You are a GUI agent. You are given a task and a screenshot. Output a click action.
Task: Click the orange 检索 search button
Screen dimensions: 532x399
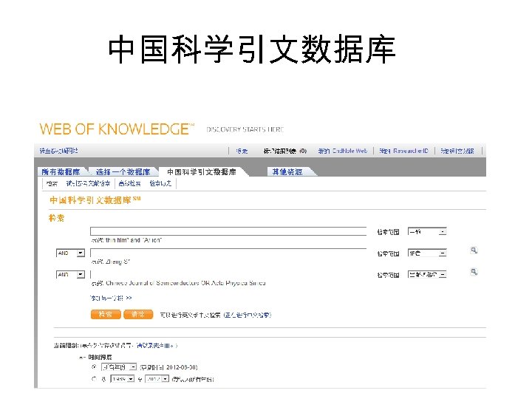click(106, 315)
